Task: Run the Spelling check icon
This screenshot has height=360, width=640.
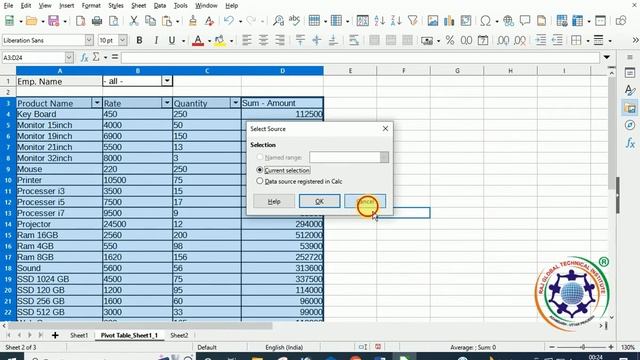Action: click(294, 21)
